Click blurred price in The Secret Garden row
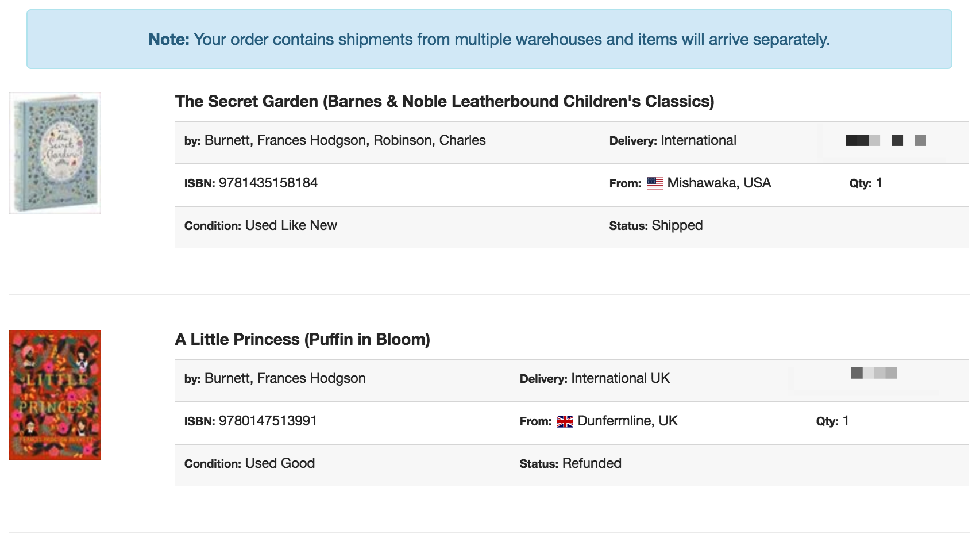Image resolution: width=980 pixels, height=553 pixels. pyautogui.click(x=885, y=140)
